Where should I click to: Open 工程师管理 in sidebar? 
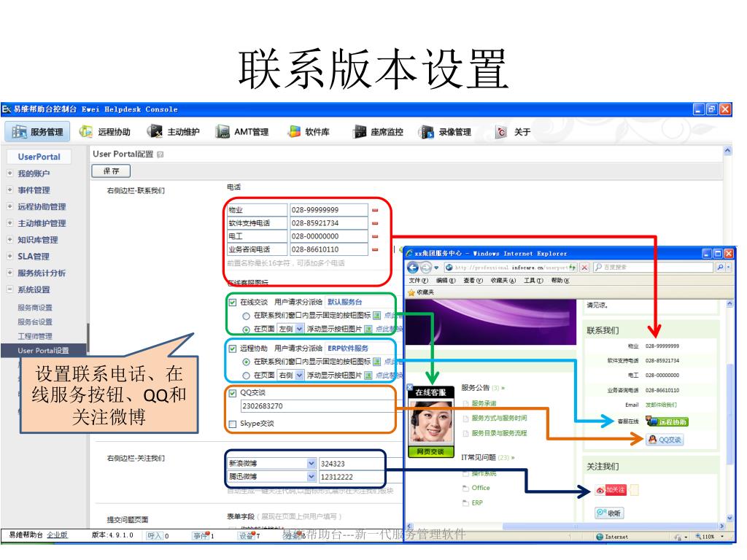pyautogui.click(x=35, y=336)
